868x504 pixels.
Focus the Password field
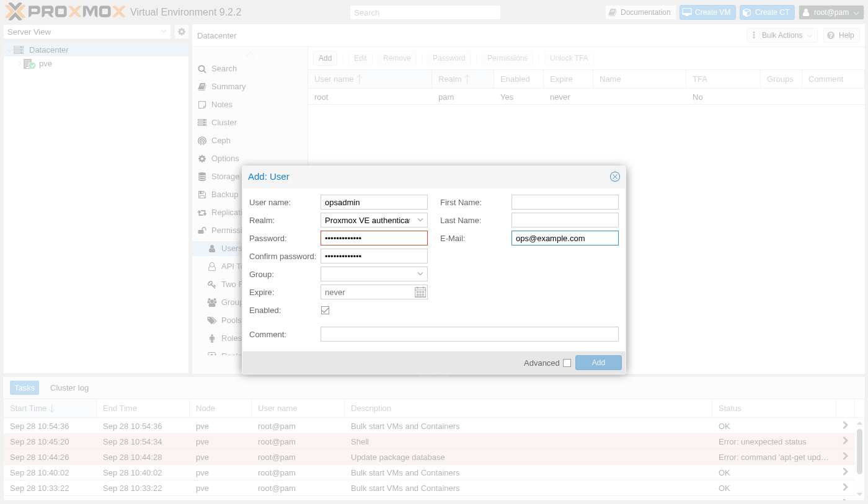(x=374, y=238)
